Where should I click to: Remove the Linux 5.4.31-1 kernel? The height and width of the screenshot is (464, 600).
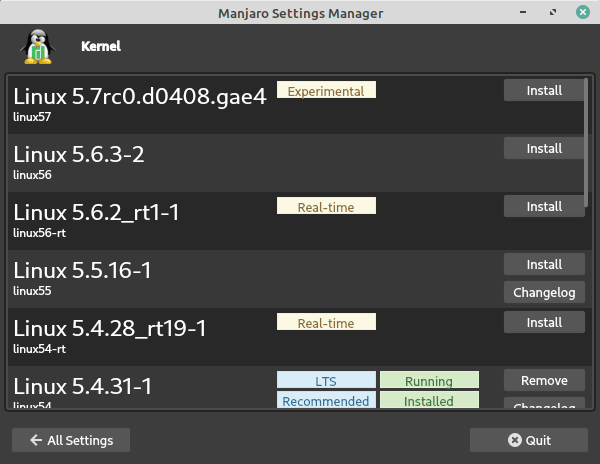[544, 380]
